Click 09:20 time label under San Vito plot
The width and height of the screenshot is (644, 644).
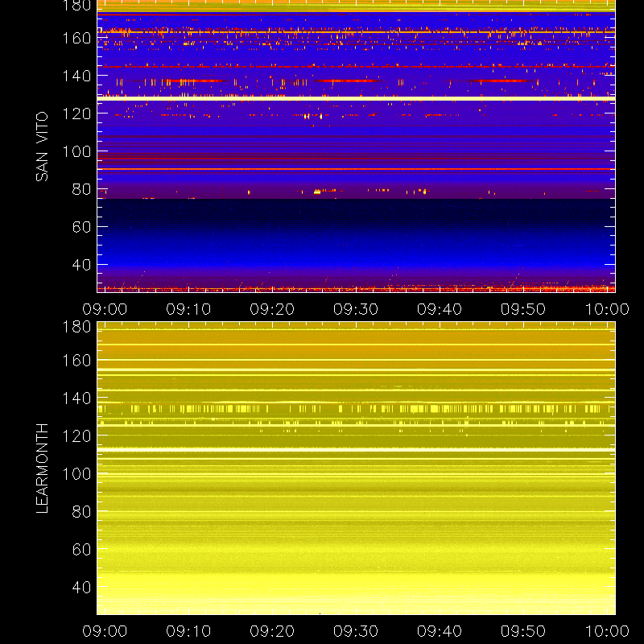click(272, 309)
